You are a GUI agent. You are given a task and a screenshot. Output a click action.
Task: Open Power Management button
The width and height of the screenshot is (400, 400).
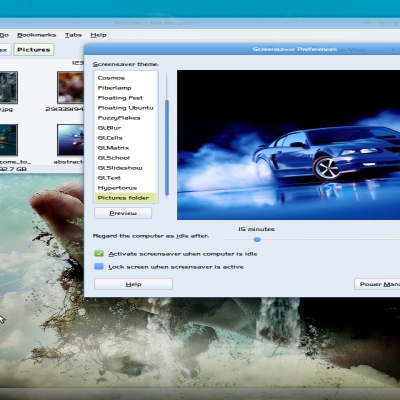[x=377, y=284]
